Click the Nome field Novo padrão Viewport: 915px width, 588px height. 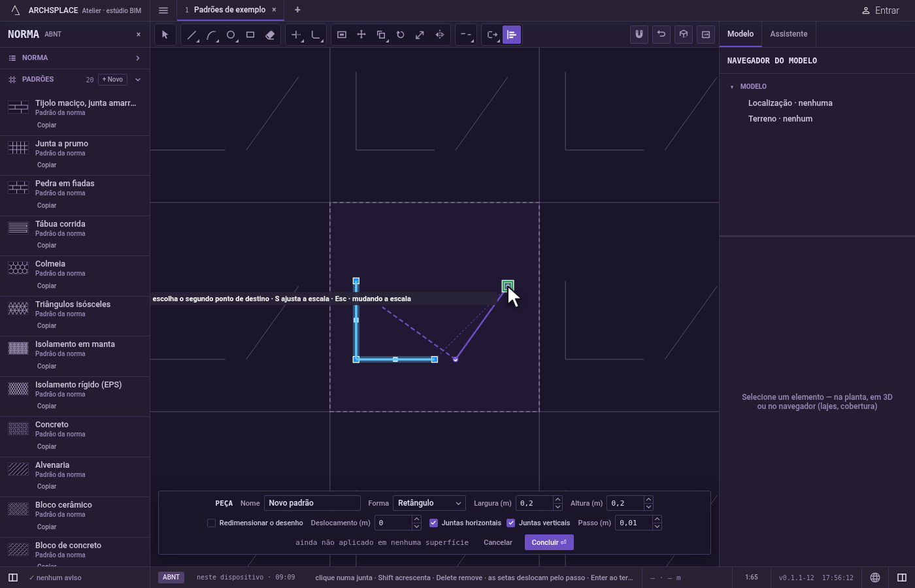[x=312, y=503]
